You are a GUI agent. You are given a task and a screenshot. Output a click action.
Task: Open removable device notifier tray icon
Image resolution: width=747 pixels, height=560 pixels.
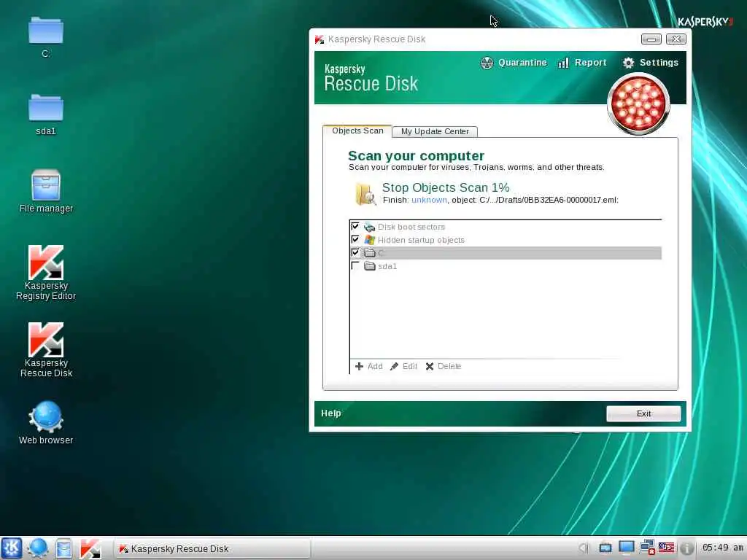tap(605, 548)
